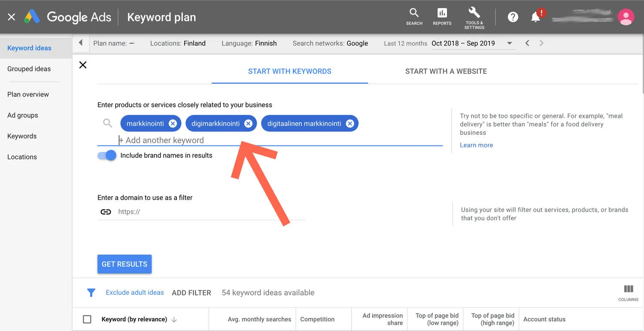The width and height of the screenshot is (644, 331).
Task: Click Top of page bid (high range) header
Action: click(493, 319)
